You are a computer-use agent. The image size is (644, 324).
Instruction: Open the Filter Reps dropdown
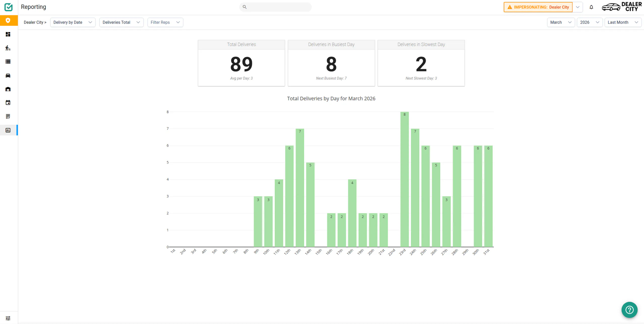tap(165, 22)
